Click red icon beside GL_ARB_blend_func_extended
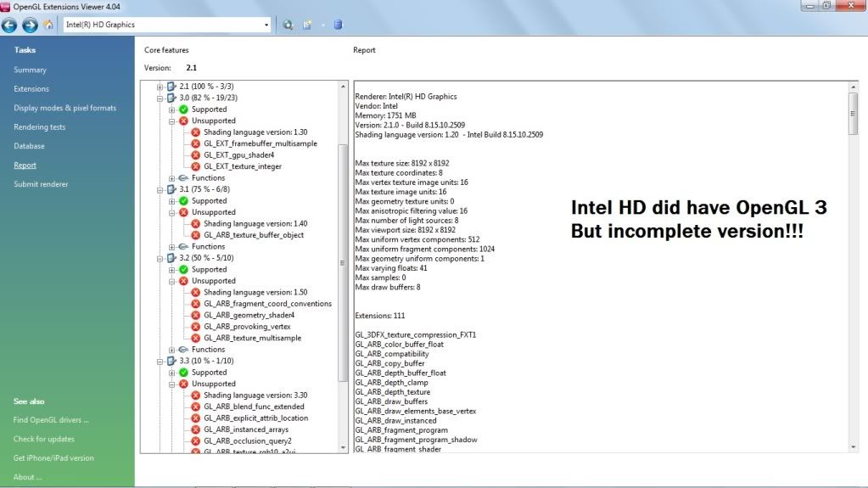Image resolution: width=868 pixels, height=488 pixels. pos(195,407)
